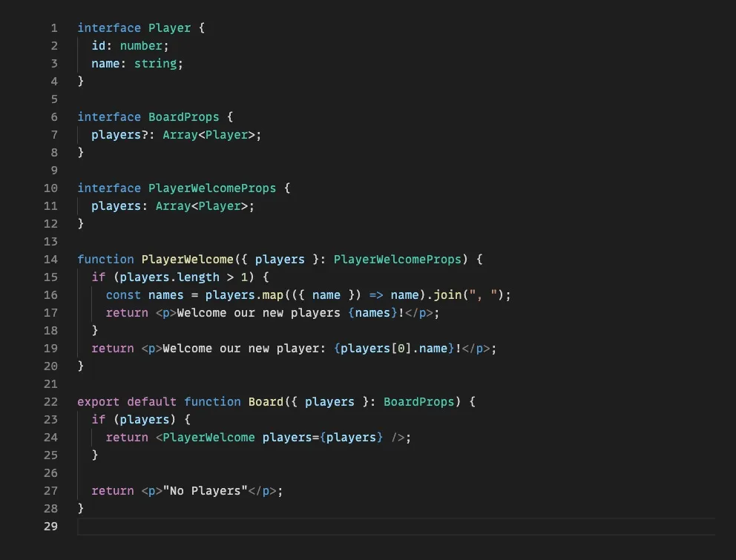Click the 'export' keyword on line 22
Viewport: 736px width, 560px height.
[99, 402]
